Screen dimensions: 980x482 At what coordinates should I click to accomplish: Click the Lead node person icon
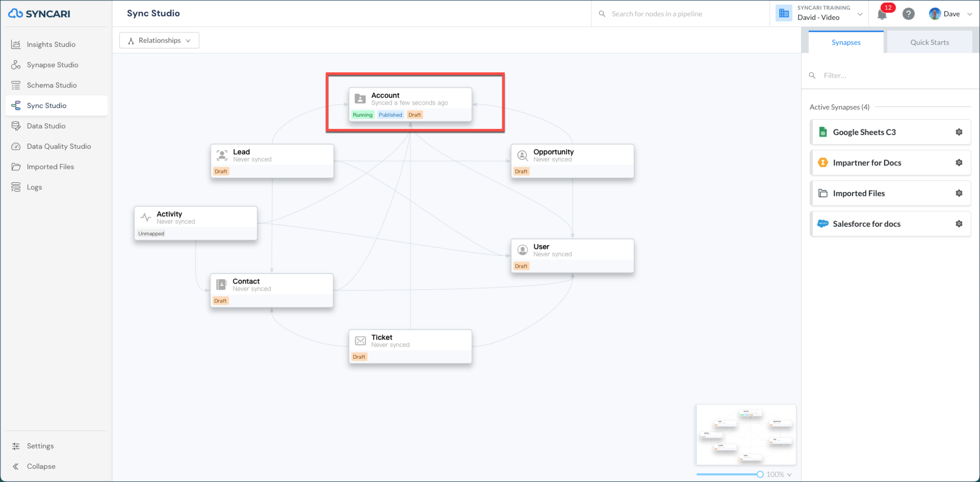click(222, 155)
